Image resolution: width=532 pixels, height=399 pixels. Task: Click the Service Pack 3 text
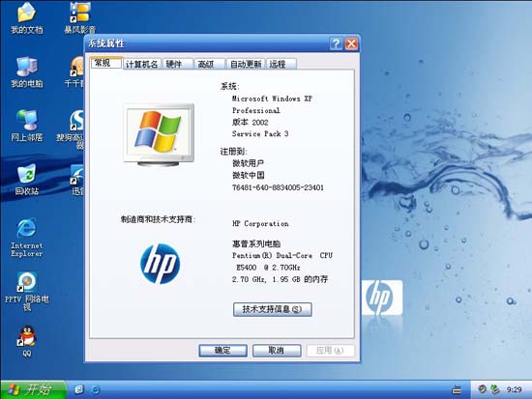pyautogui.click(x=260, y=134)
